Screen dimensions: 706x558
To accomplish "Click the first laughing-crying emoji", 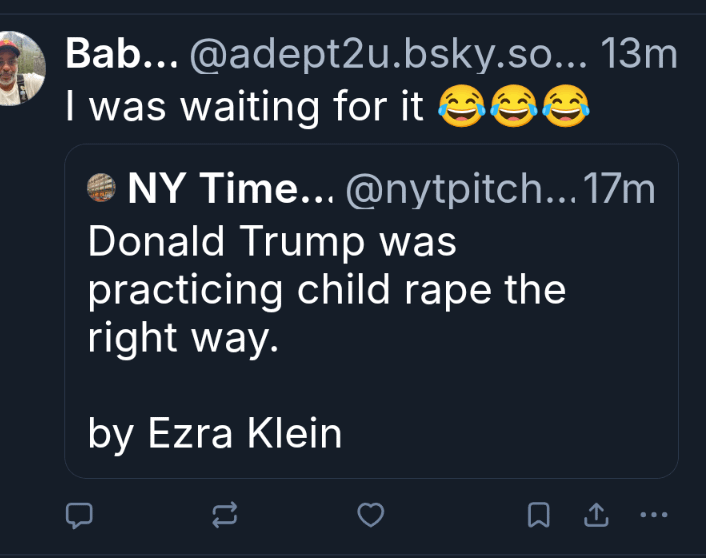I will coord(460,105).
